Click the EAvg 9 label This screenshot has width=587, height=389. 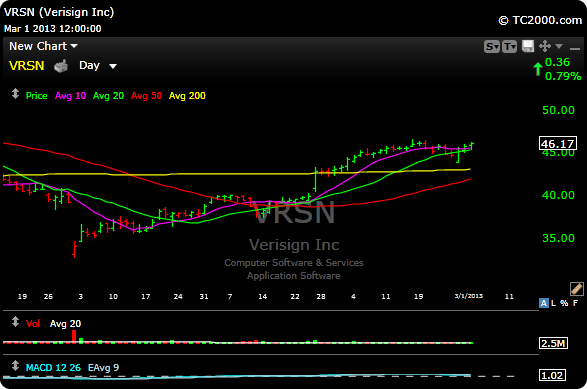[x=103, y=368]
